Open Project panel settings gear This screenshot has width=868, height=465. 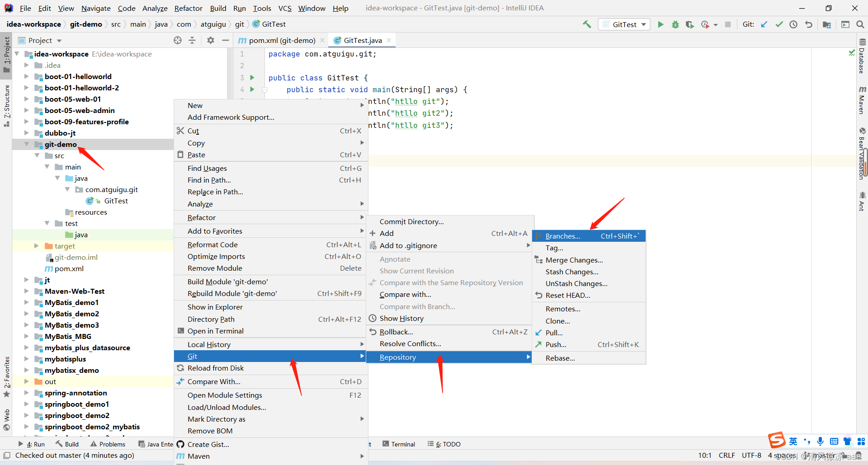point(211,40)
